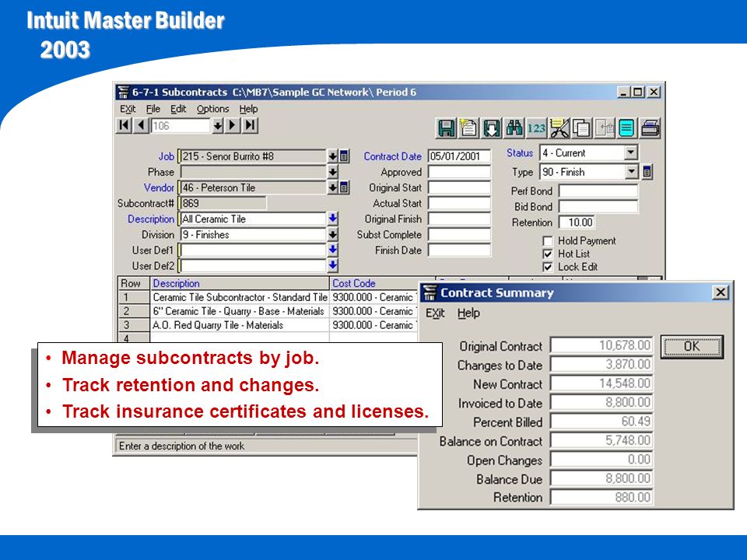747x560 pixels.
Task: Click the Retention field showing 10.00
Action: (577, 222)
